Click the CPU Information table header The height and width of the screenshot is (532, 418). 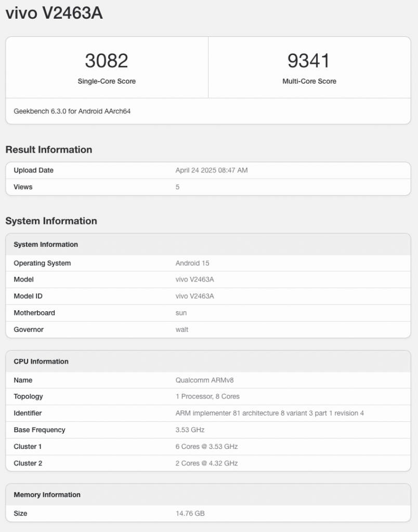41,362
